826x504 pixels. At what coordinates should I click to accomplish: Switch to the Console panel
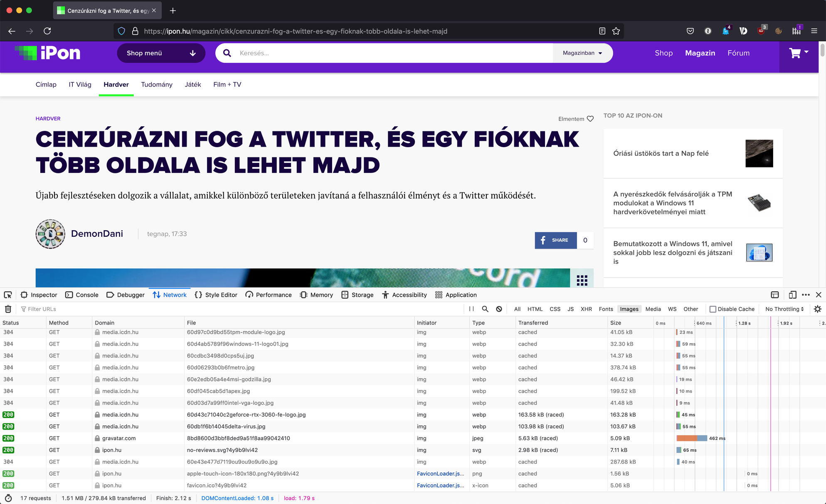click(82, 295)
